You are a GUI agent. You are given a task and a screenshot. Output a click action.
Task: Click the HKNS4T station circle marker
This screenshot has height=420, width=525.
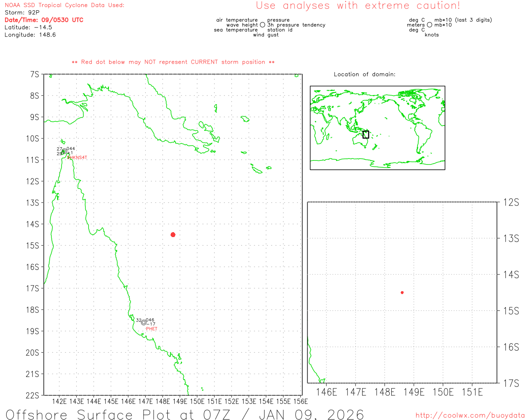tap(64, 151)
